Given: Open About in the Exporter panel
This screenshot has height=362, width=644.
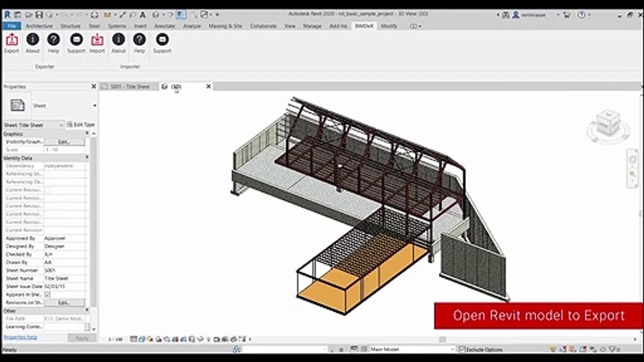Looking at the screenshot, I should pos(33,39).
